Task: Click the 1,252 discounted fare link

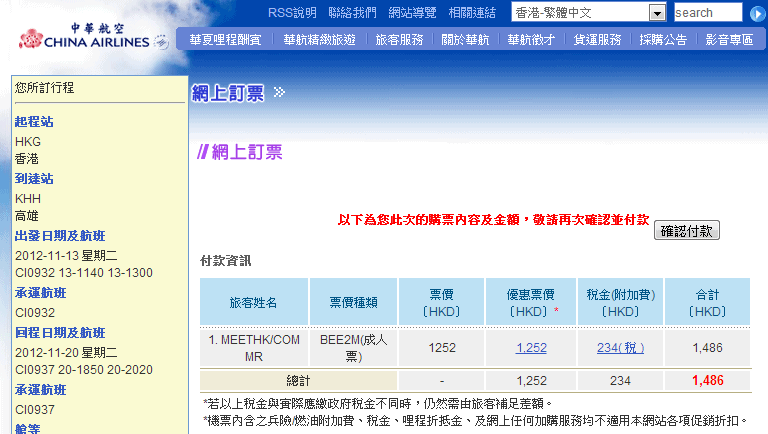Action: pyautogui.click(x=531, y=347)
